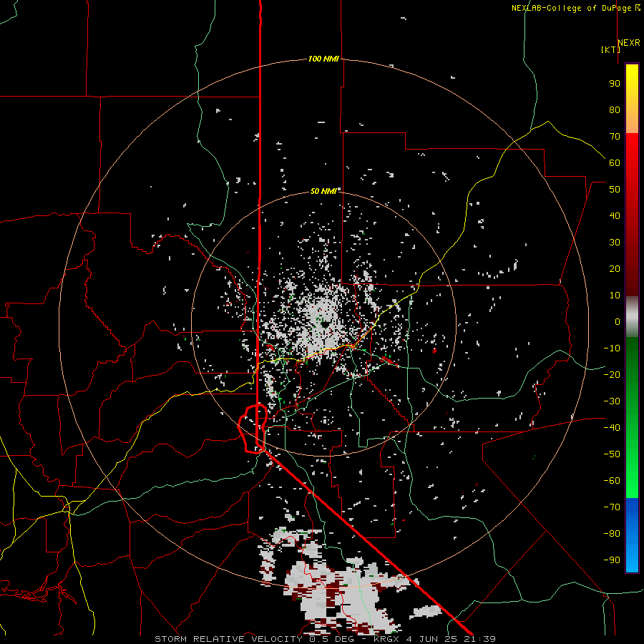
Task: Click the blue bottom segment of color bar
Action: pos(632,535)
